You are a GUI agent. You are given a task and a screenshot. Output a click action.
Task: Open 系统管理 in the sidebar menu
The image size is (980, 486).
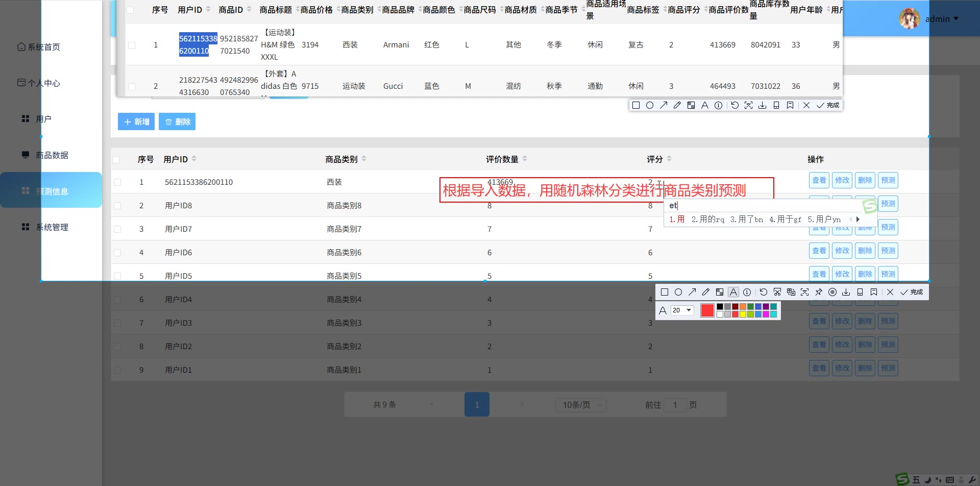tap(52, 227)
